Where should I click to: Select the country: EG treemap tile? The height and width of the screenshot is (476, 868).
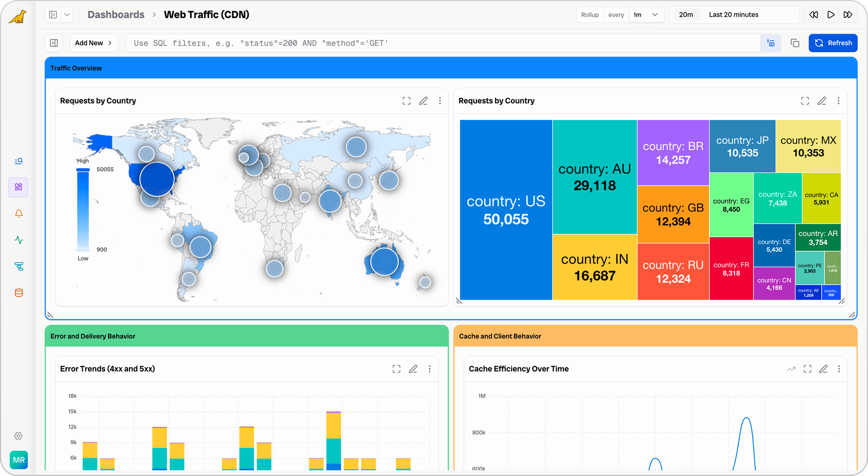click(731, 204)
